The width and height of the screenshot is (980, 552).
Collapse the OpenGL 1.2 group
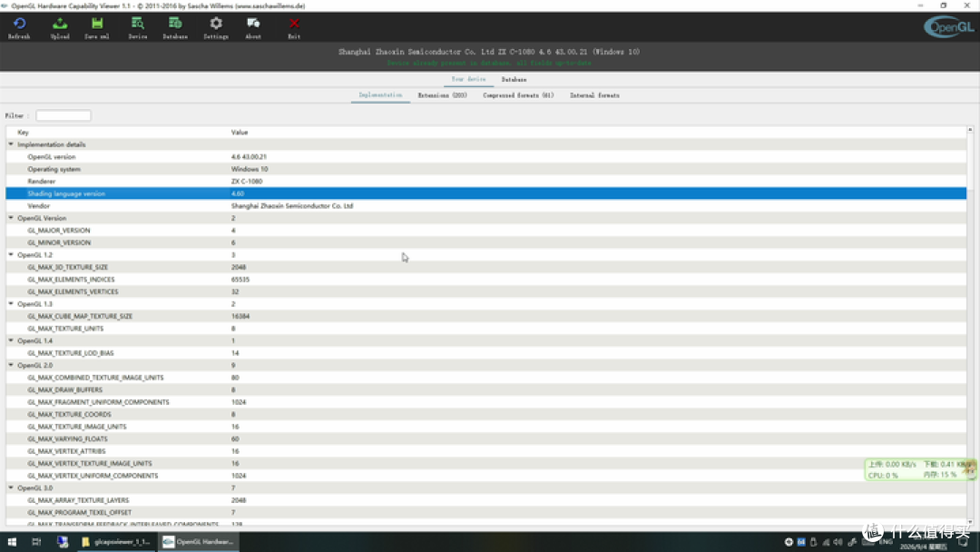(11, 255)
